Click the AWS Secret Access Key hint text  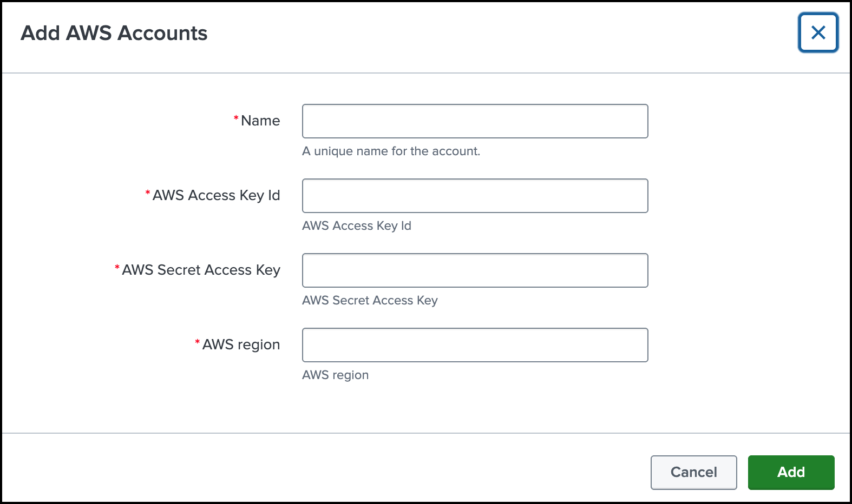(370, 301)
